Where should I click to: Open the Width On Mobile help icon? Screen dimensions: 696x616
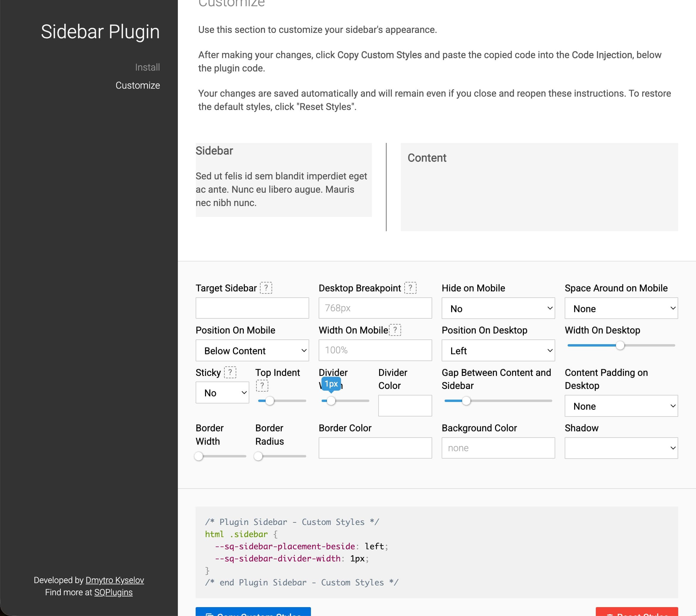[x=395, y=330]
